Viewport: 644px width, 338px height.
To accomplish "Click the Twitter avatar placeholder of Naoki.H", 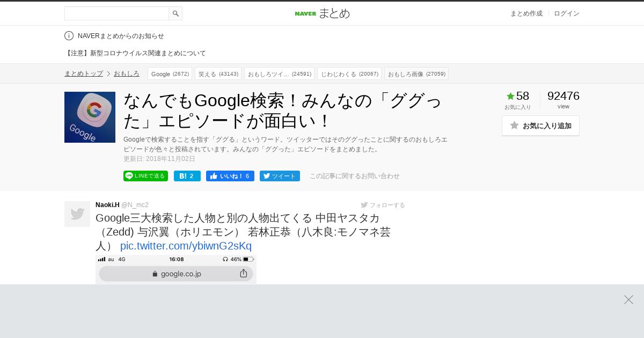I will point(77,214).
